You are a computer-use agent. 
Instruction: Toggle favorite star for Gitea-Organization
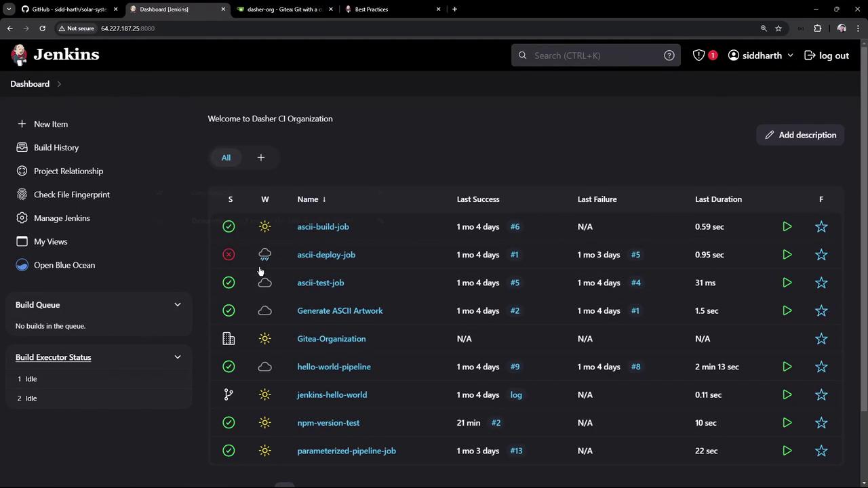pyautogui.click(x=821, y=339)
